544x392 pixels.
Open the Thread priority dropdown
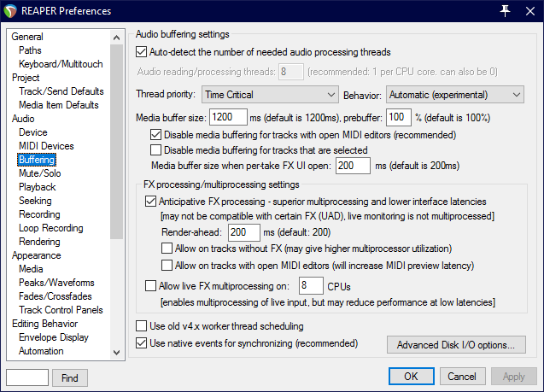pos(270,94)
